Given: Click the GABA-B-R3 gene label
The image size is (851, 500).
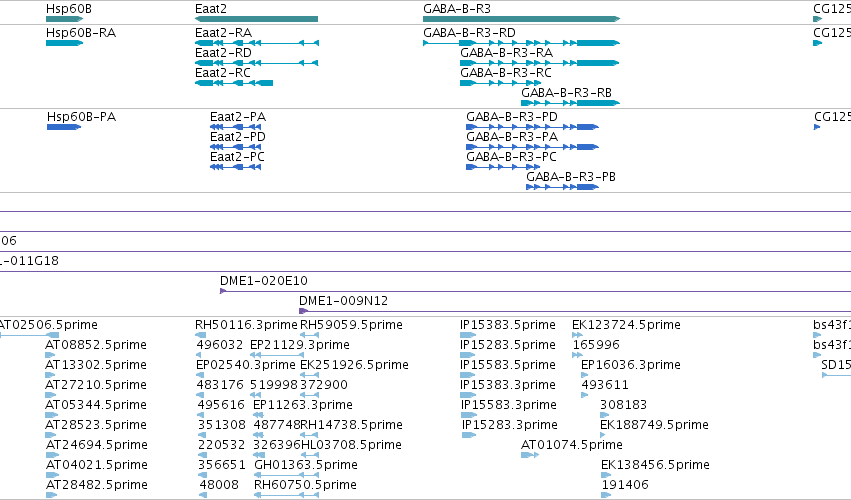Looking at the screenshot, I should tap(456, 9).
